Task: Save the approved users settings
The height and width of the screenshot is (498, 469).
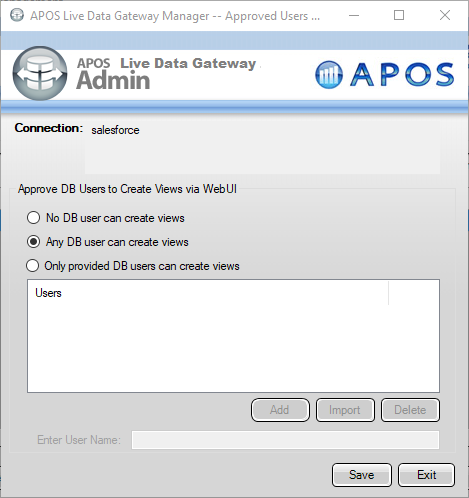Action: click(x=362, y=475)
